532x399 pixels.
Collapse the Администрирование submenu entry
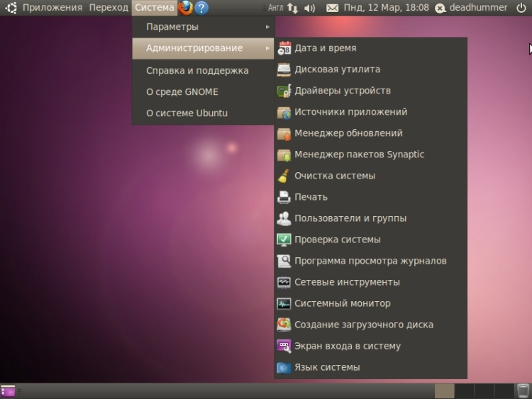click(x=202, y=48)
